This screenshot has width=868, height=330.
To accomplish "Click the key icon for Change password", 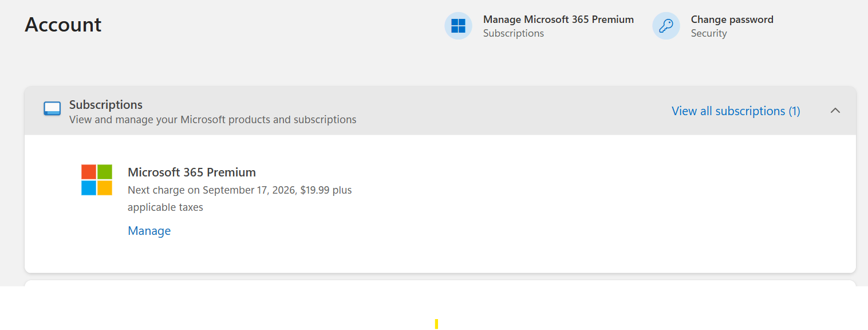I will pyautogui.click(x=666, y=26).
